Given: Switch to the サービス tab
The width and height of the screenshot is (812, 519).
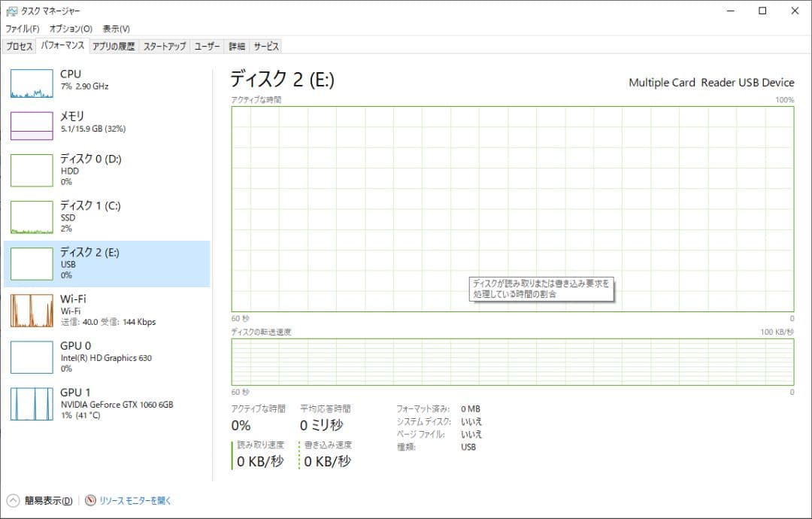Looking at the screenshot, I should [266, 46].
